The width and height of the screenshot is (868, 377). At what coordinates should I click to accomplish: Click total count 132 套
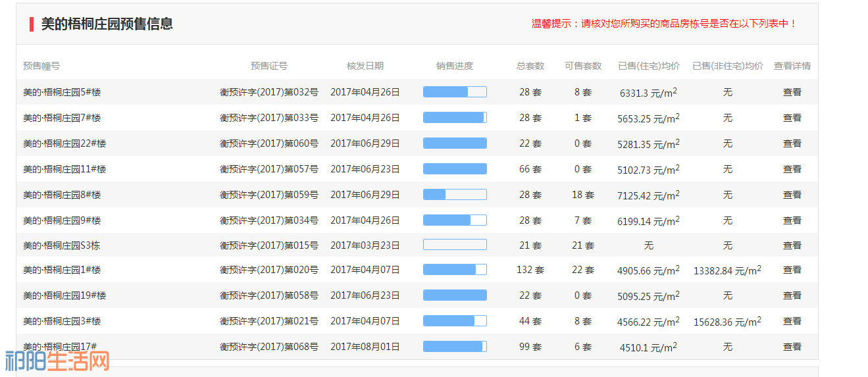pos(530,270)
